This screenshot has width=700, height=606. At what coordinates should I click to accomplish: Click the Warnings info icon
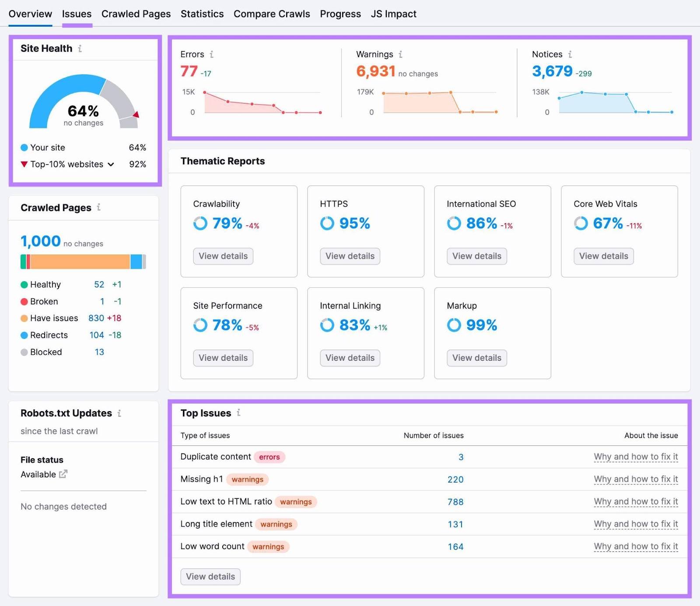[401, 54]
